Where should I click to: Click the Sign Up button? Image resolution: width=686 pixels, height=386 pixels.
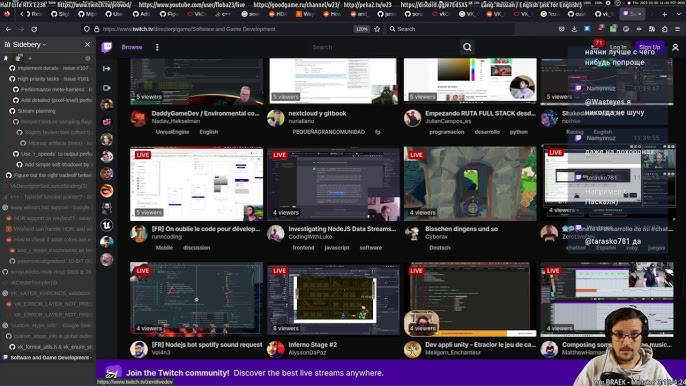(649, 47)
